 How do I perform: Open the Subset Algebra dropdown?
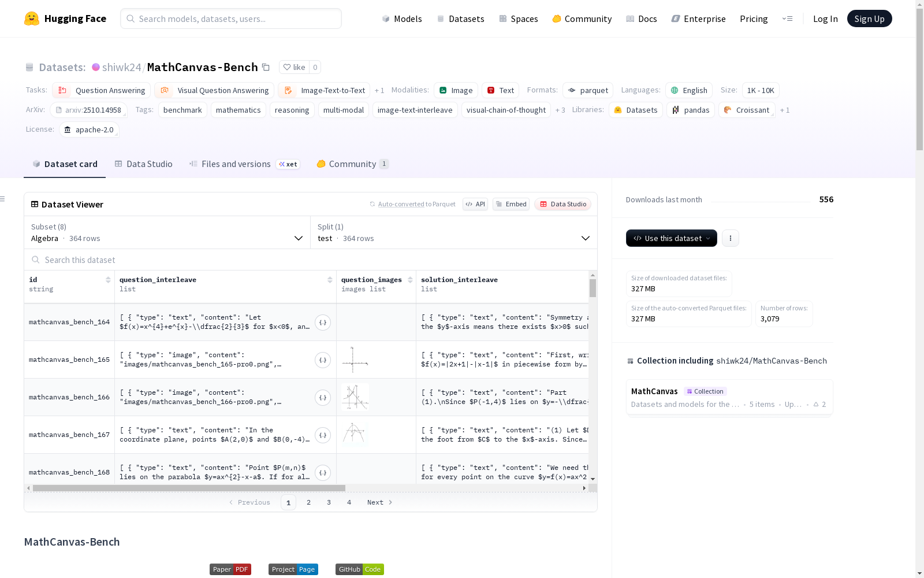click(x=167, y=232)
